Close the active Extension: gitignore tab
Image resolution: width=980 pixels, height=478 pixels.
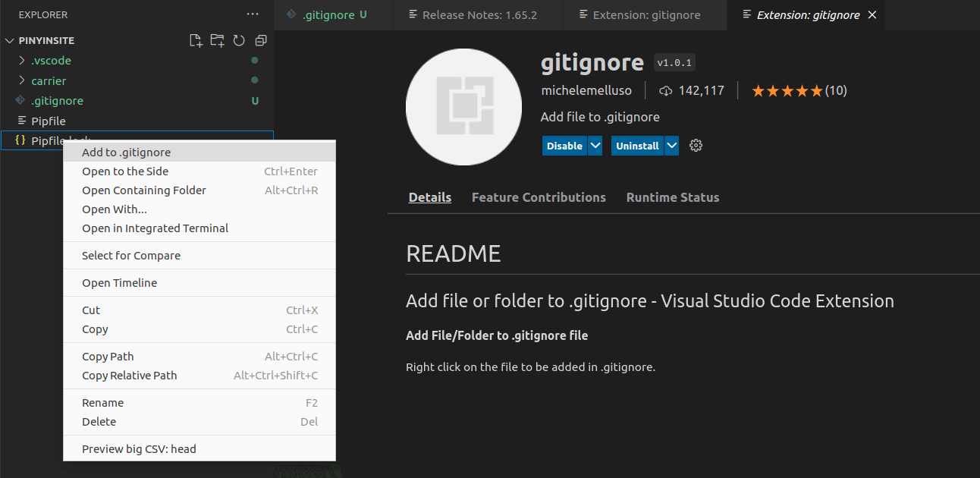point(872,14)
